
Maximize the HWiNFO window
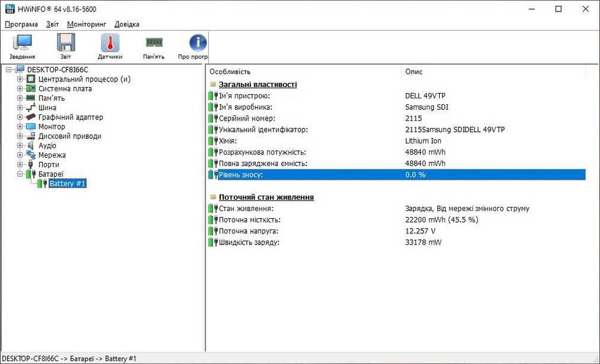(558, 9)
